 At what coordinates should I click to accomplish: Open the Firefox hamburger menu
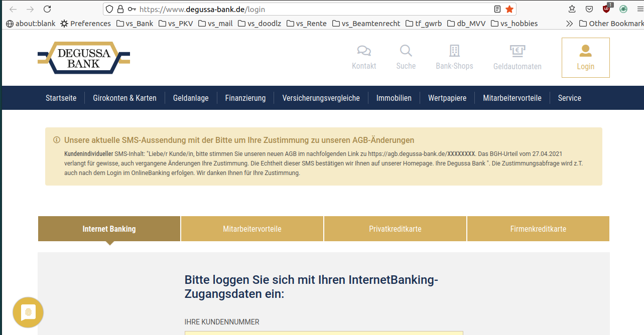pyautogui.click(x=640, y=9)
